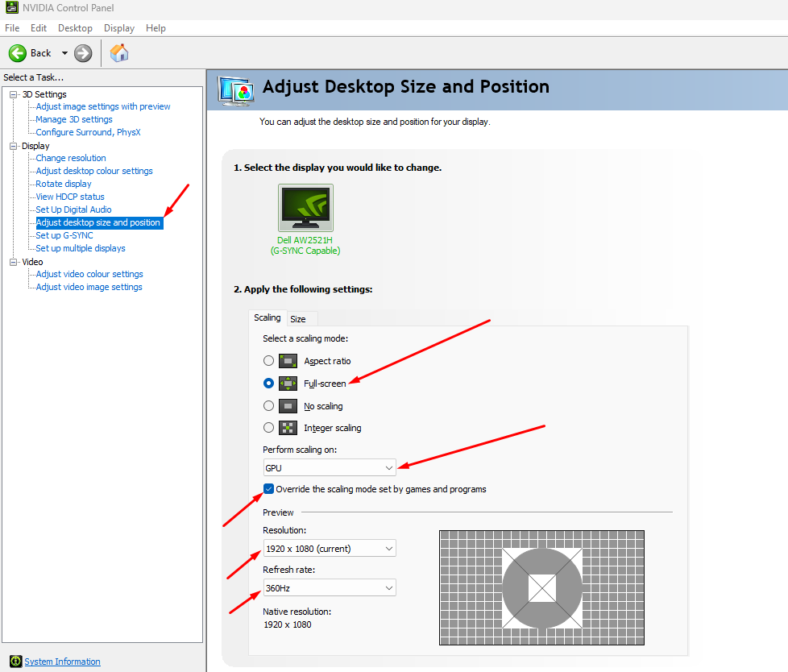Open the Back history dropdown arrow
This screenshot has width=788, height=672.
pos(64,52)
